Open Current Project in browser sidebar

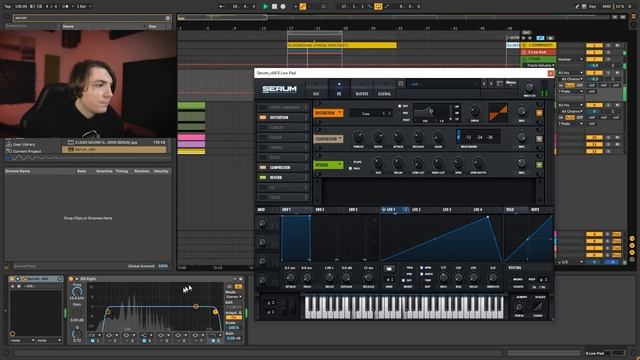pos(27,151)
